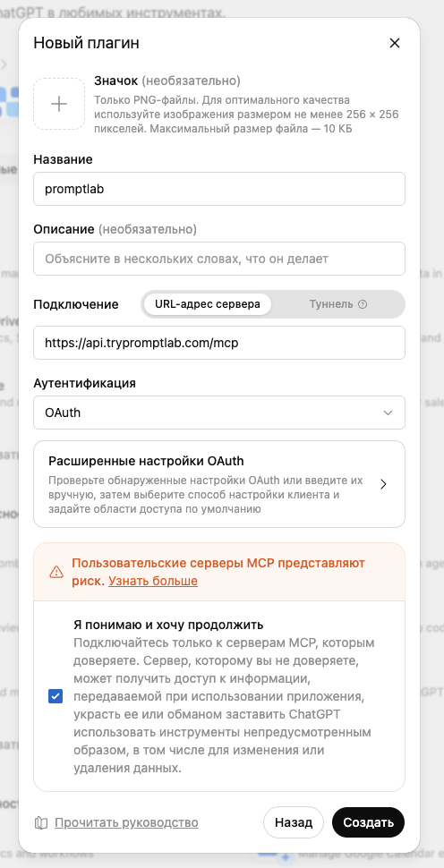Open the Прочитать руководство link

(126, 822)
